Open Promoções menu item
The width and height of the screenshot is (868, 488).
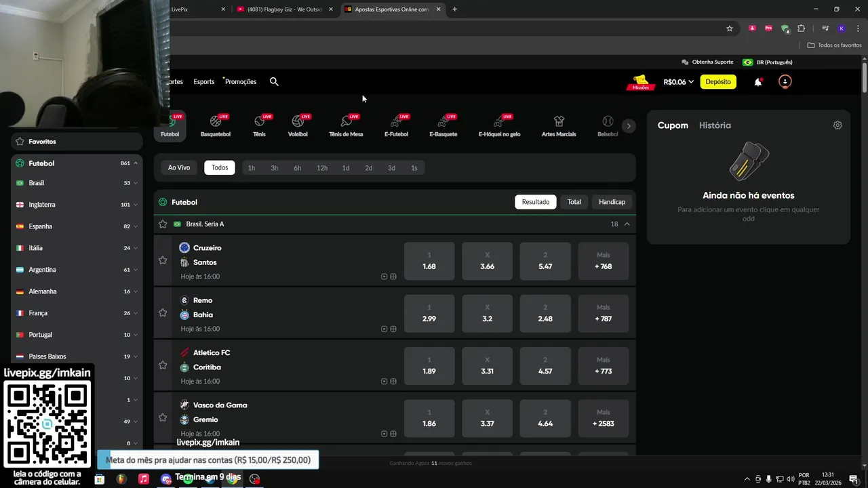pos(241,82)
